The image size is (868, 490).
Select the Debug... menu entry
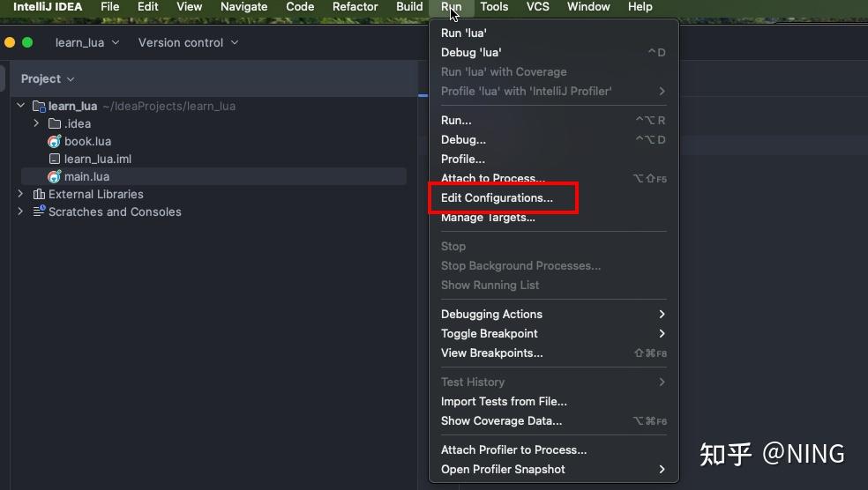tap(554, 140)
